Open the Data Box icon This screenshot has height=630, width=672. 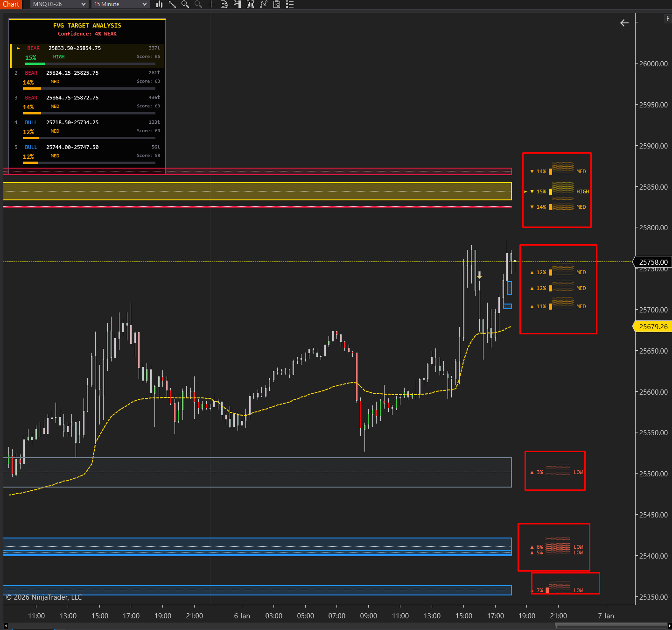(224, 4)
